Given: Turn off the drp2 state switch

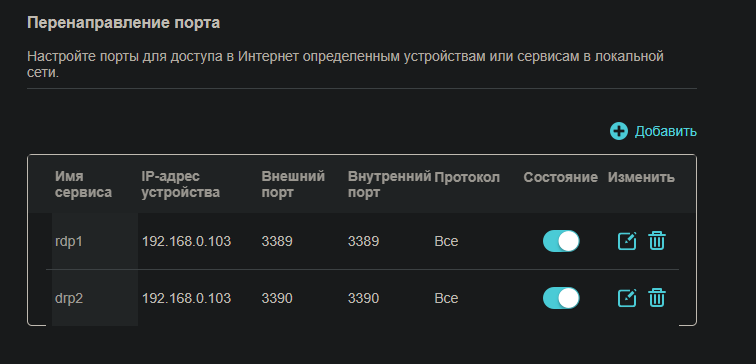Looking at the screenshot, I should (561, 298).
